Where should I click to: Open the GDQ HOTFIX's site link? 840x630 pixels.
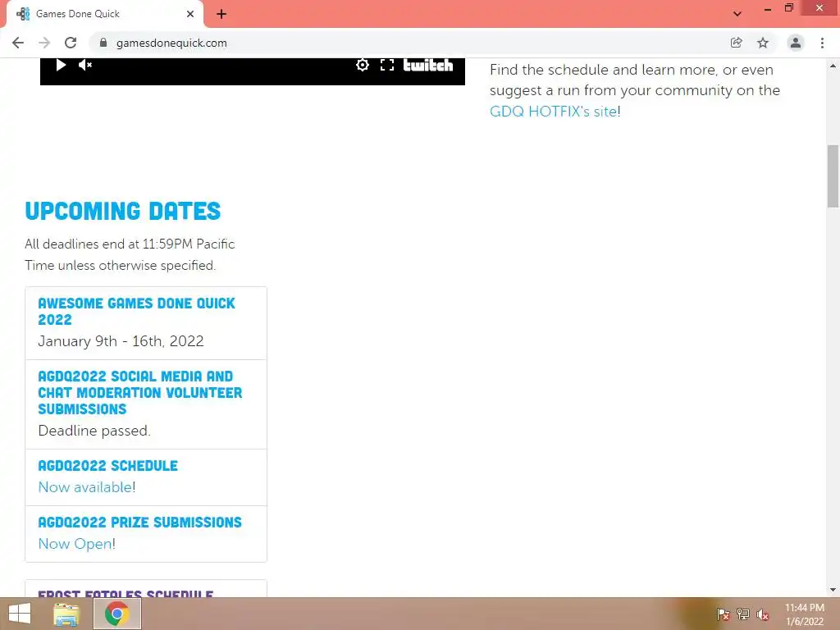click(554, 112)
